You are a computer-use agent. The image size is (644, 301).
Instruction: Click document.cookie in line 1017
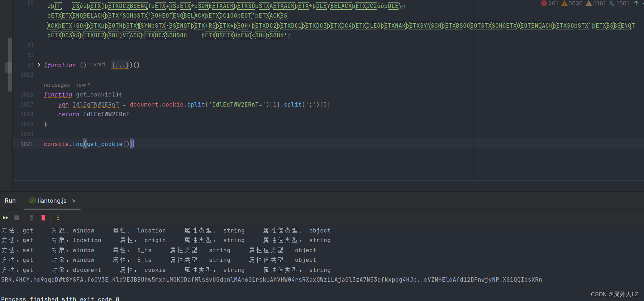[156, 105]
